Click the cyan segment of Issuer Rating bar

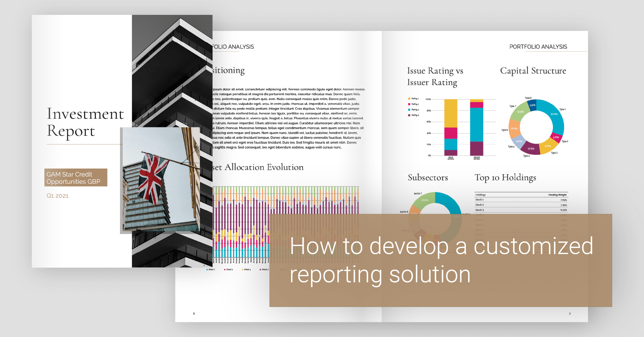pos(477,124)
